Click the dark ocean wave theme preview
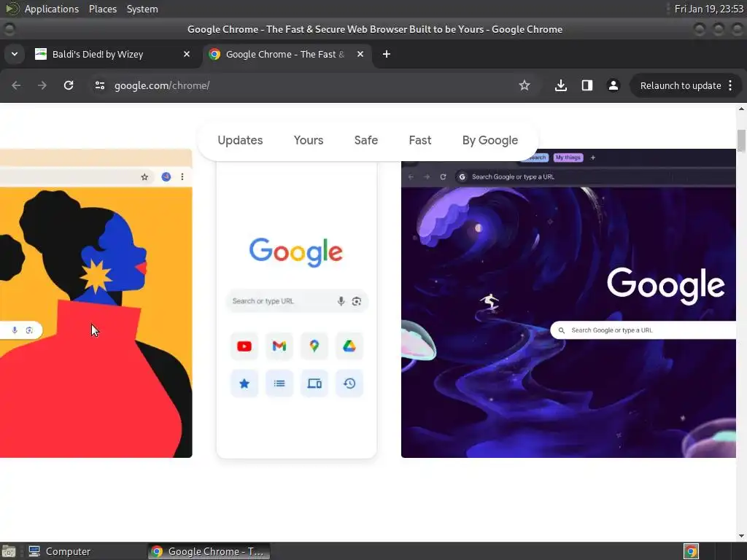 tap(568, 303)
